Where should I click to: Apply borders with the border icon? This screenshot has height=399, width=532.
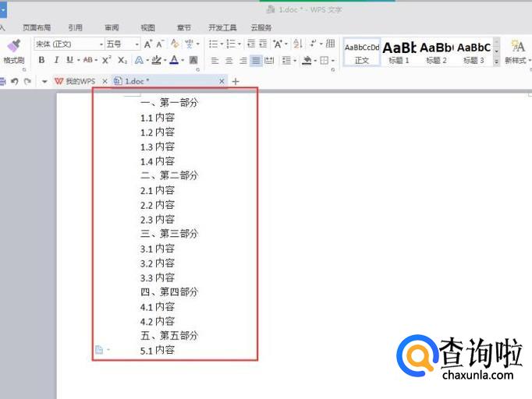click(x=325, y=60)
